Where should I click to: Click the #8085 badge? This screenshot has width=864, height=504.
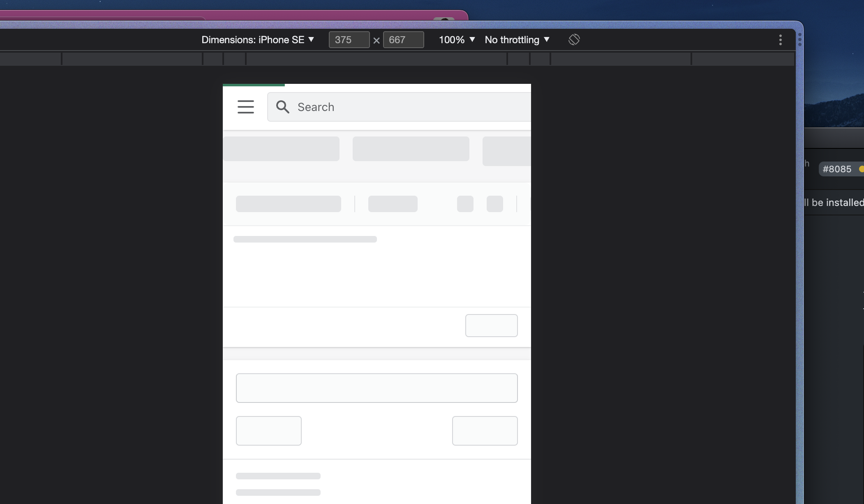(837, 169)
